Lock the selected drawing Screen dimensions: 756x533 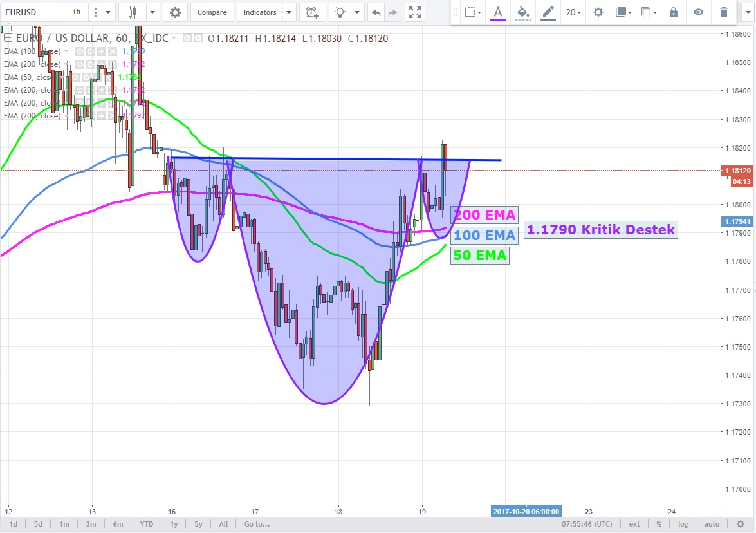[x=674, y=12]
